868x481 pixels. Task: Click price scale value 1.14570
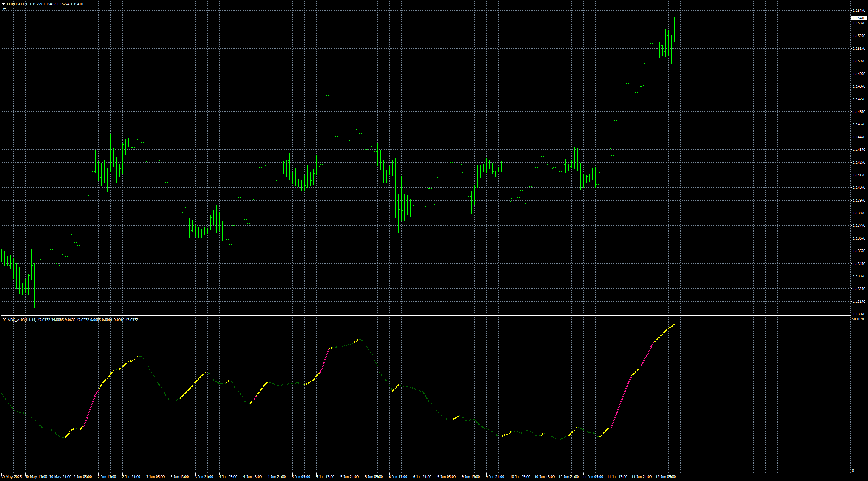859,124
